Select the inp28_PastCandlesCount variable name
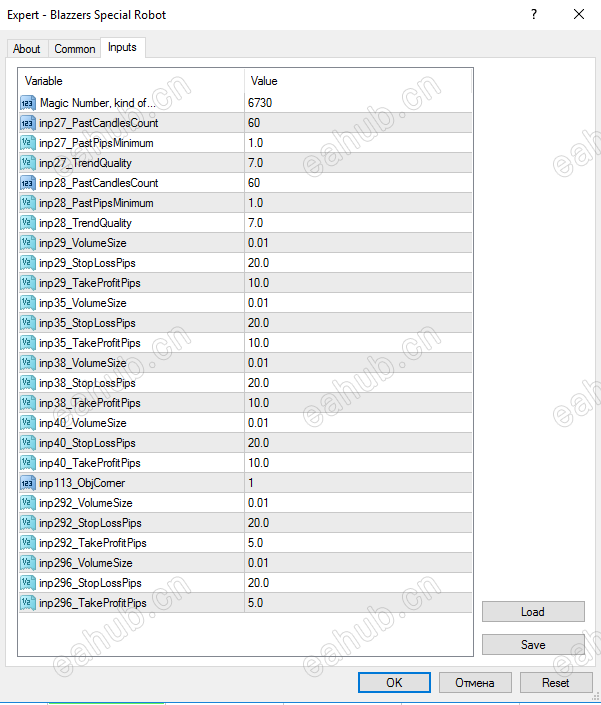 pos(99,183)
